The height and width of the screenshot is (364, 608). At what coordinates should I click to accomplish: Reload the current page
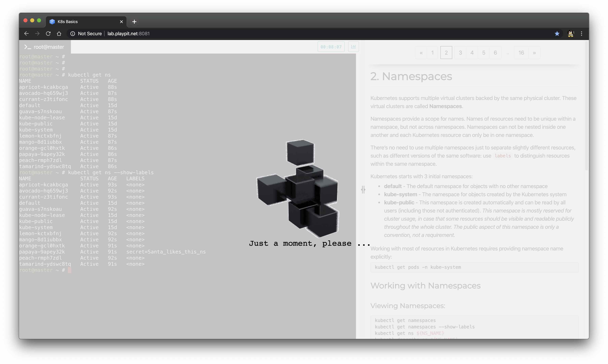pyautogui.click(x=48, y=34)
